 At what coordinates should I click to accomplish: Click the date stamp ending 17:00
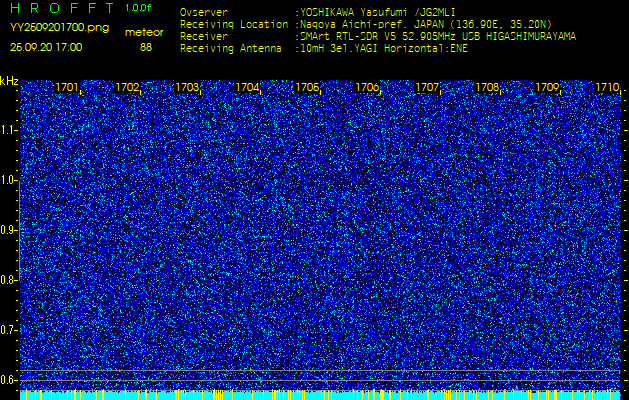pyautogui.click(x=46, y=47)
